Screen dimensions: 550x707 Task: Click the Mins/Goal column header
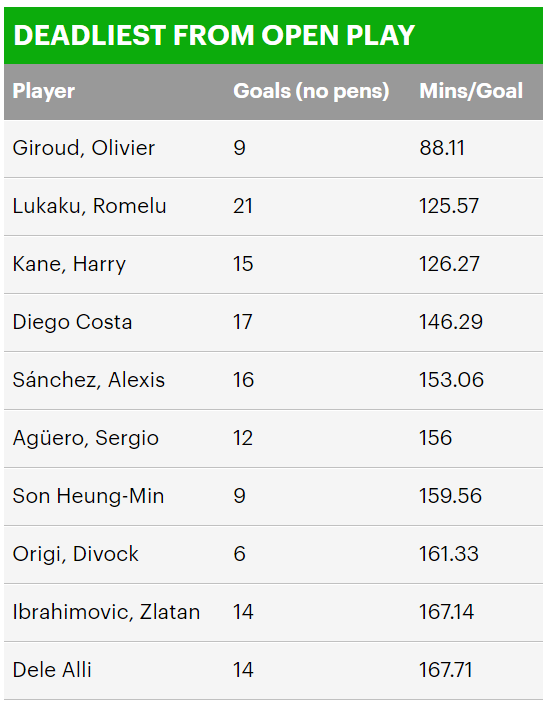tap(471, 91)
